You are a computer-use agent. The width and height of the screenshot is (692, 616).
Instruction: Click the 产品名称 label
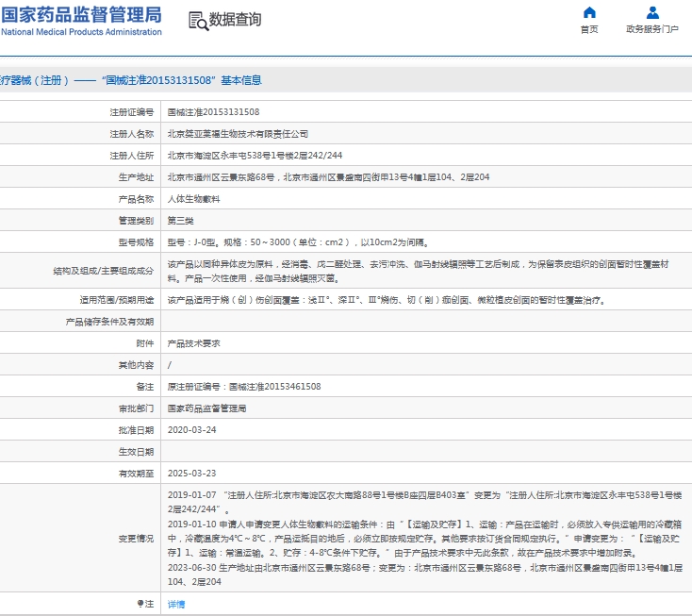(136, 199)
